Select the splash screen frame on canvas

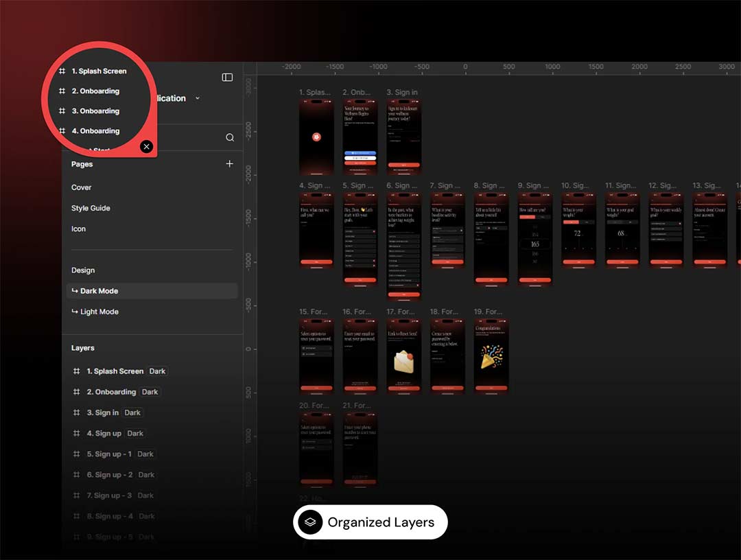coord(316,137)
